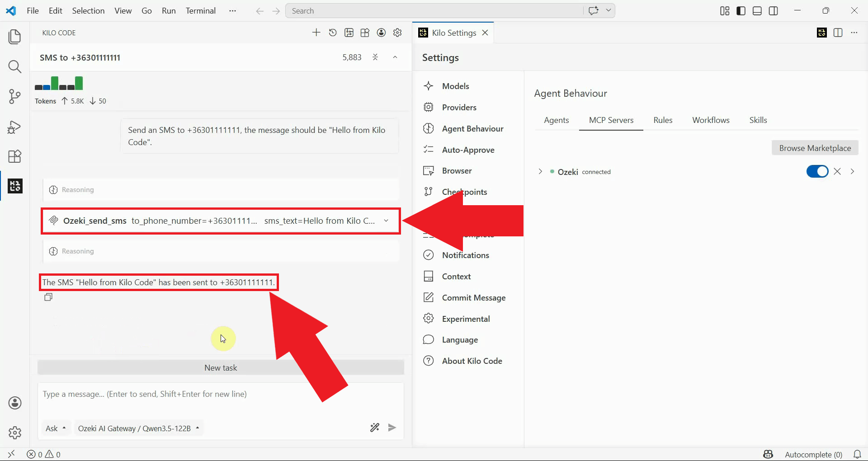The width and height of the screenshot is (868, 461).
Task: Open the Kilo Code editor title icon
Action: (x=822, y=33)
